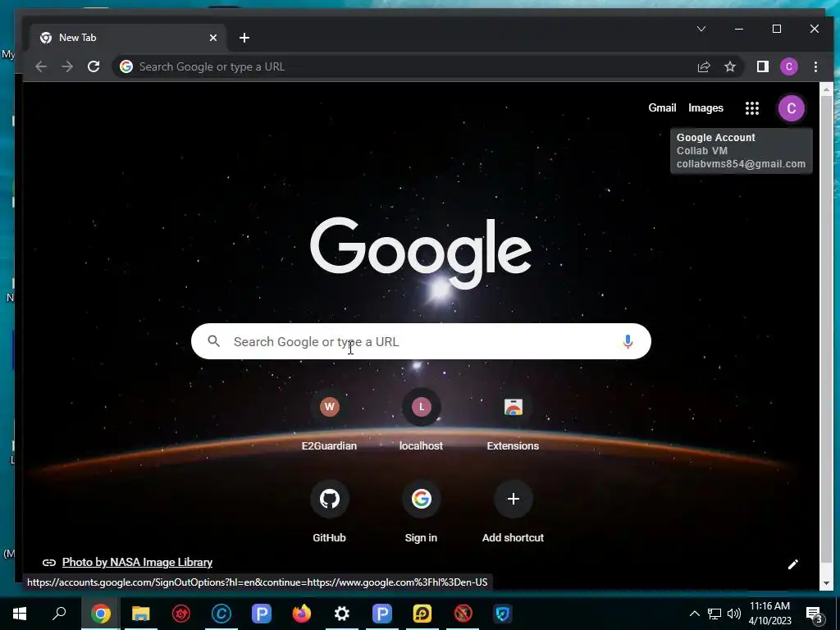The width and height of the screenshot is (840, 630).
Task: Open the Google apps grid
Action: (x=752, y=108)
